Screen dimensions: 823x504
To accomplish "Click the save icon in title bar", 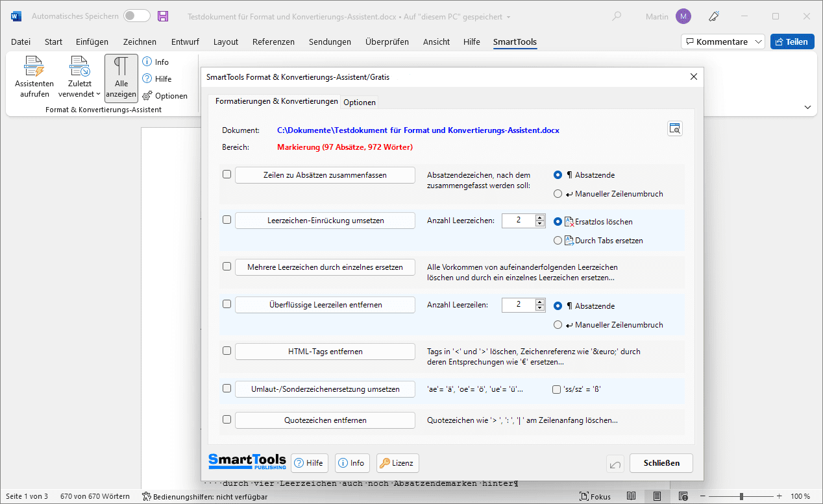I will click(x=163, y=16).
